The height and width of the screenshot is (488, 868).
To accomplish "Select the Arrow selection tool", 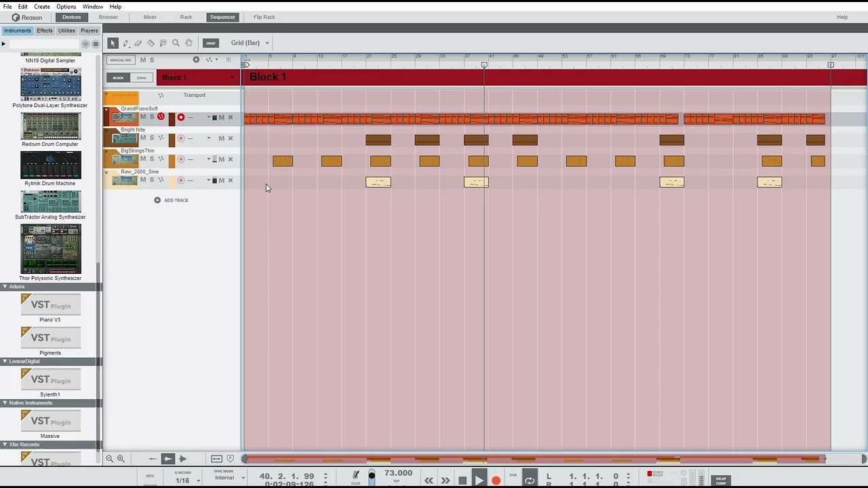I will coord(113,43).
